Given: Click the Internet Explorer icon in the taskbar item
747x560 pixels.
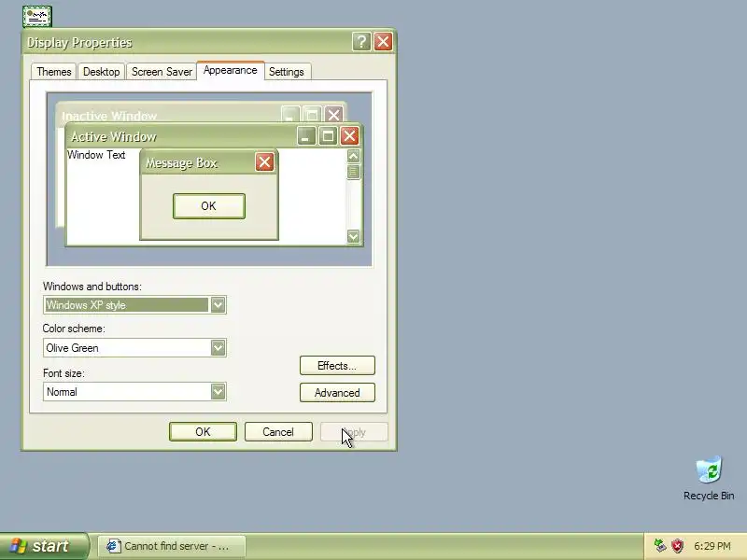Looking at the screenshot, I should (112, 546).
